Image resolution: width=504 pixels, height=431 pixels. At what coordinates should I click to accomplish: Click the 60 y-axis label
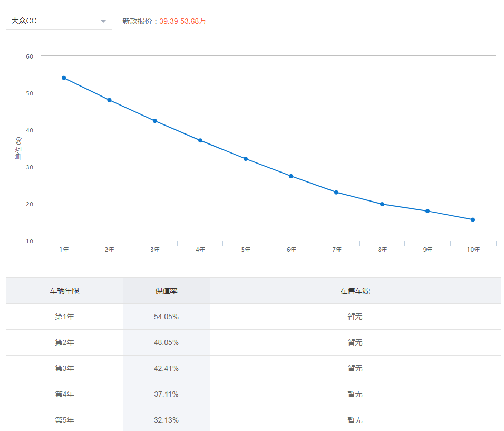30,56
